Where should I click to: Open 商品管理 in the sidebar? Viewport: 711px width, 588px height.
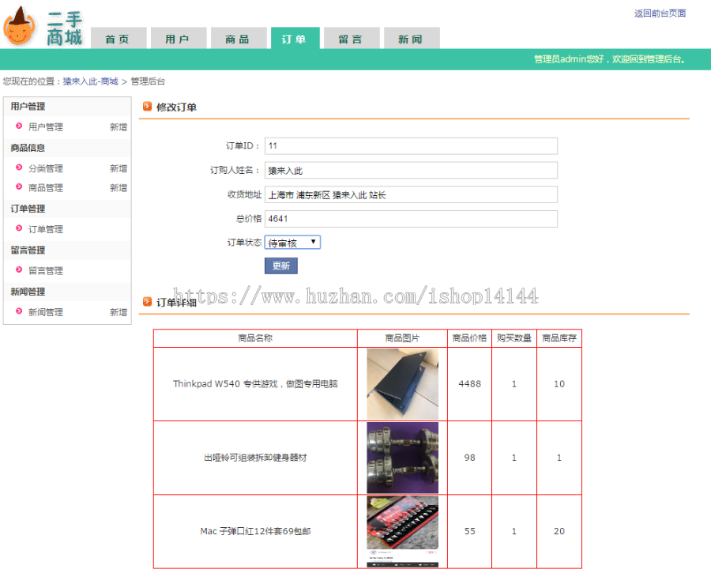[45, 188]
